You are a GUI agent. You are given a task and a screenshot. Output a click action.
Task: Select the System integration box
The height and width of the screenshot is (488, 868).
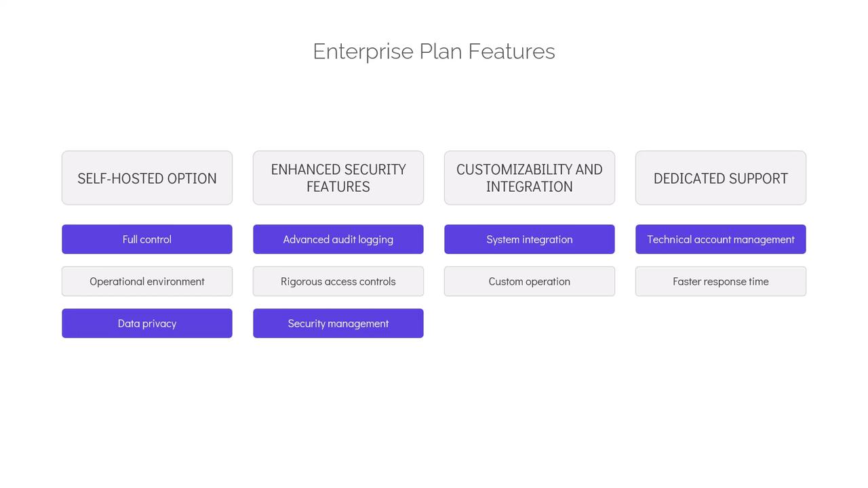tap(530, 239)
